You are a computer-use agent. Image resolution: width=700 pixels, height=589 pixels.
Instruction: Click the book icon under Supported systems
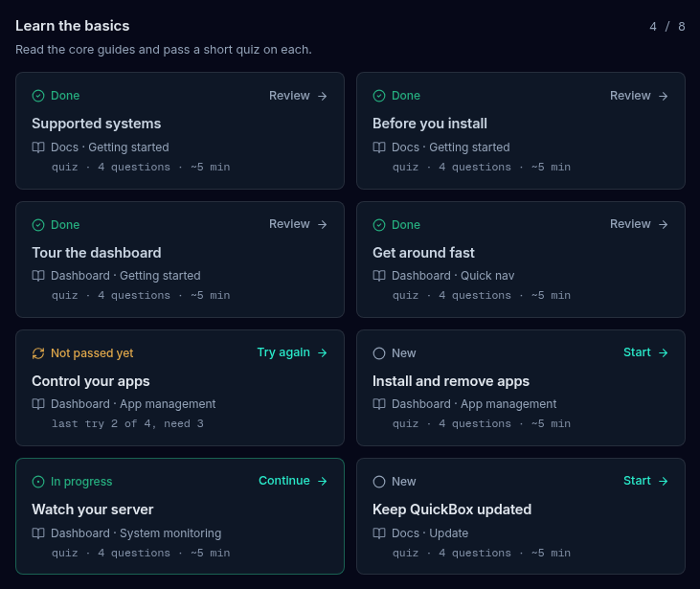[38, 147]
